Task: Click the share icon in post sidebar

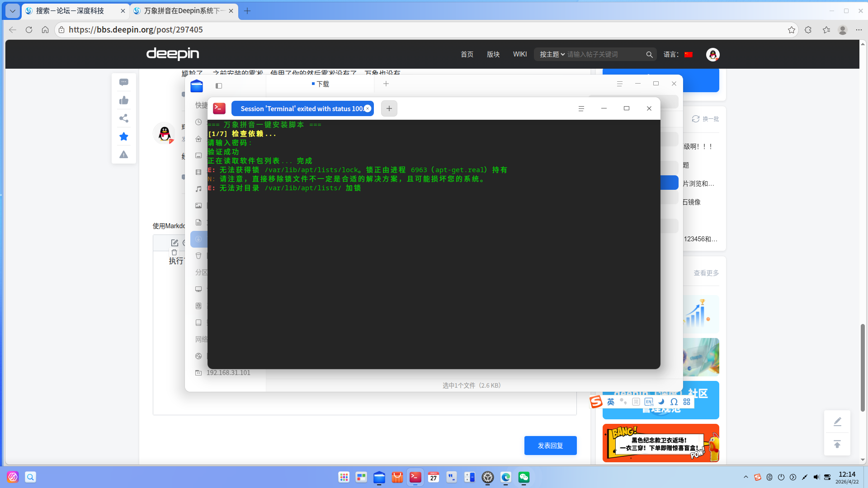Action: point(123,118)
